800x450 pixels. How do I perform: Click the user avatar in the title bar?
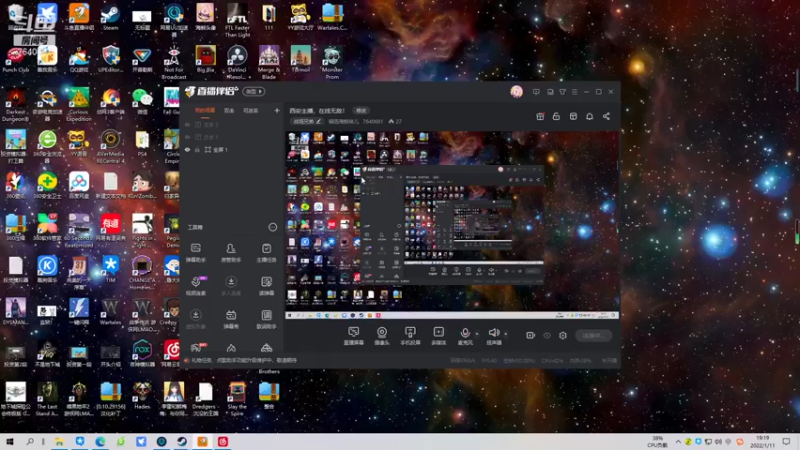(516, 91)
